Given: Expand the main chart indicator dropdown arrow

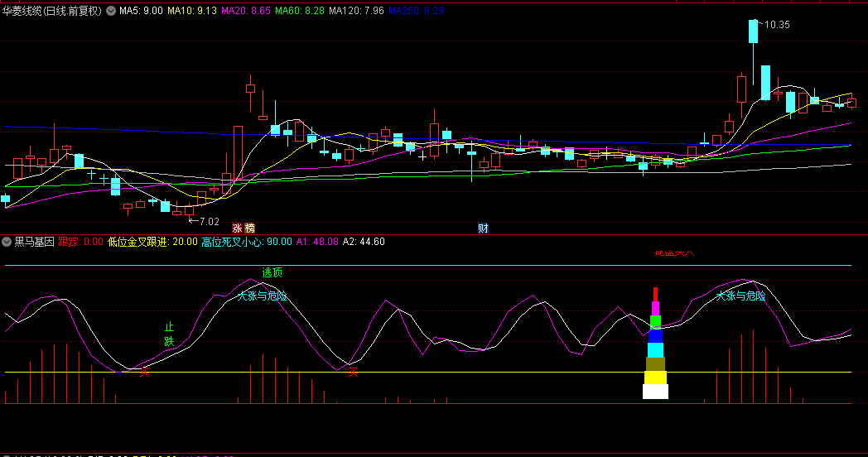Looking at the screenshot, I should [x=112, y=12].
